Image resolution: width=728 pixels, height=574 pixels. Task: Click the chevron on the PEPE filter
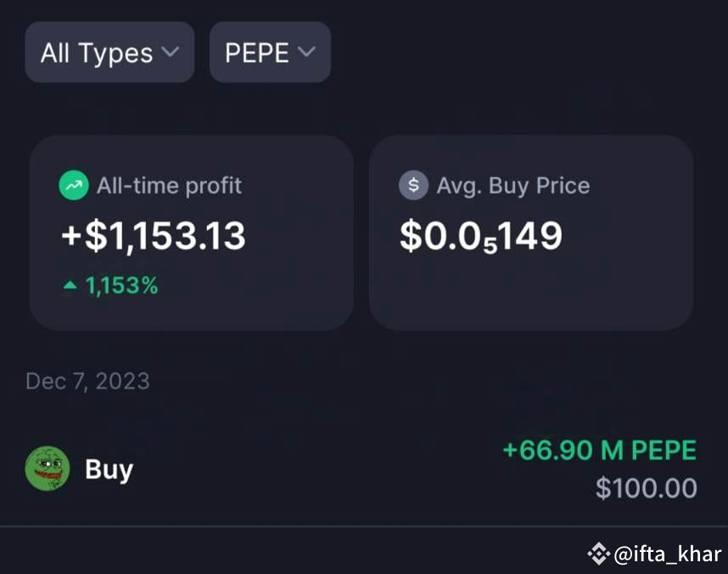308,52
